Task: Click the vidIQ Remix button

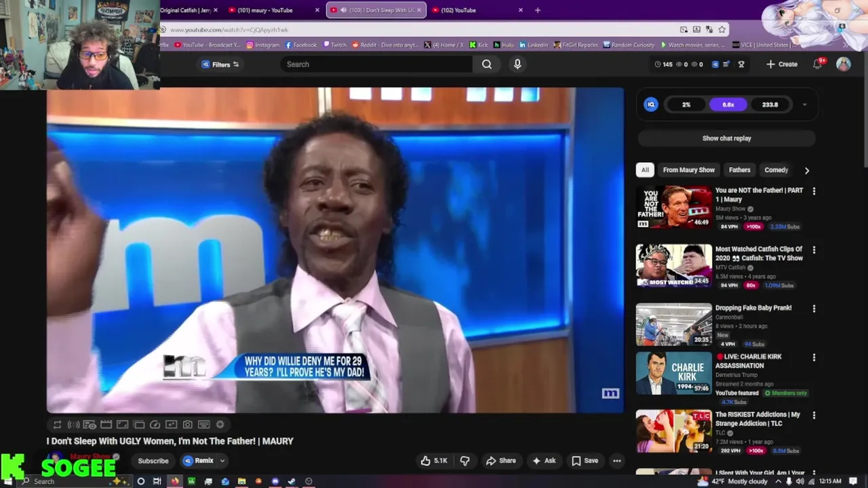Action: click(198, 461)
